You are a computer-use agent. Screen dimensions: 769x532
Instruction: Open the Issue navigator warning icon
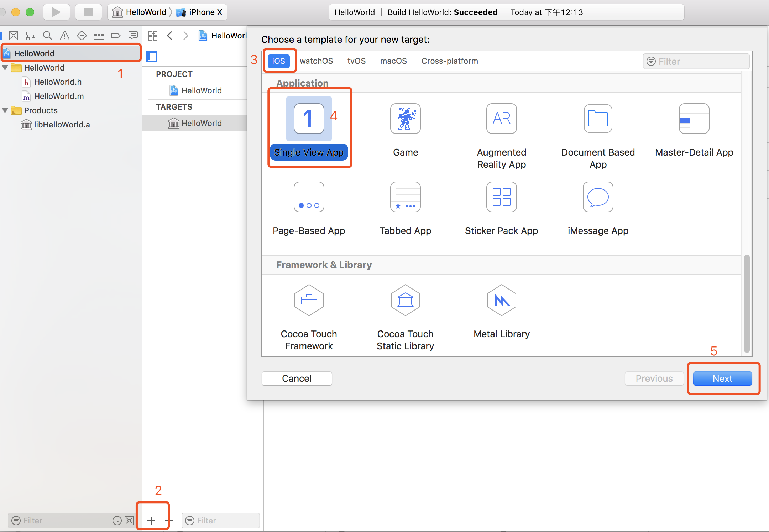pyautogui.click(x=64, y=36)
